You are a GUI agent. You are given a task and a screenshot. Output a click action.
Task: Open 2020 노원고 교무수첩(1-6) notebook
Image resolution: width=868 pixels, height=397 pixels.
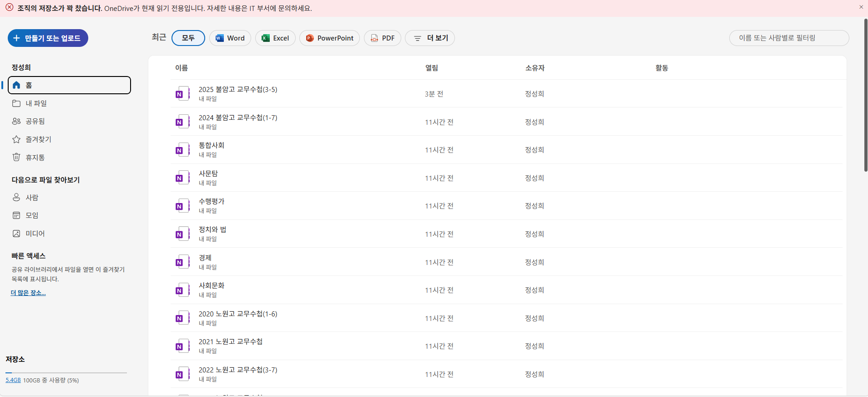click(238, 314)
